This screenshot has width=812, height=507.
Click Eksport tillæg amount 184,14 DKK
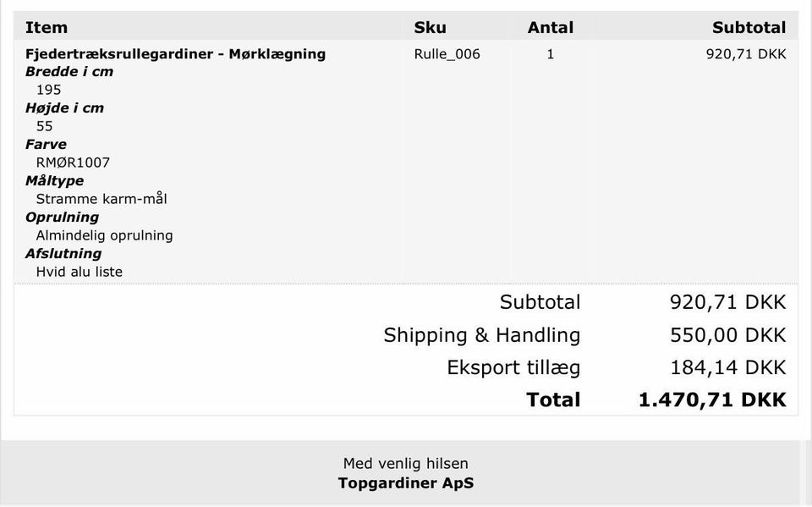727,367
